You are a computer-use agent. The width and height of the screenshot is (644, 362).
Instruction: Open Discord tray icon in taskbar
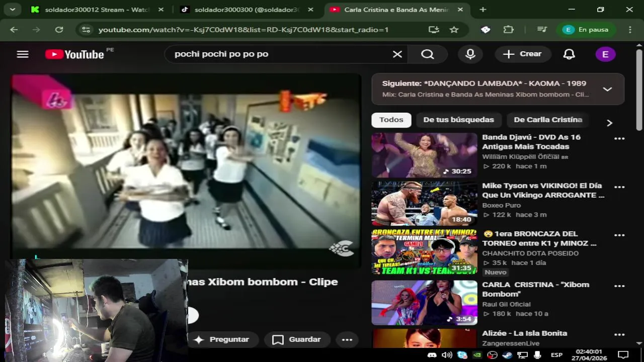pyautogui.click(x=432, y=355)
